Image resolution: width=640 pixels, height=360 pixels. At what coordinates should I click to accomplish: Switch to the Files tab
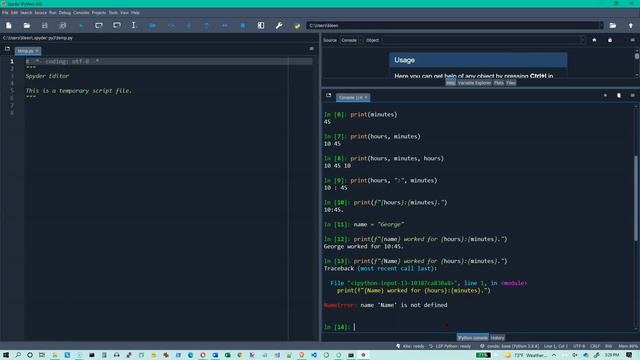[511, 83]
